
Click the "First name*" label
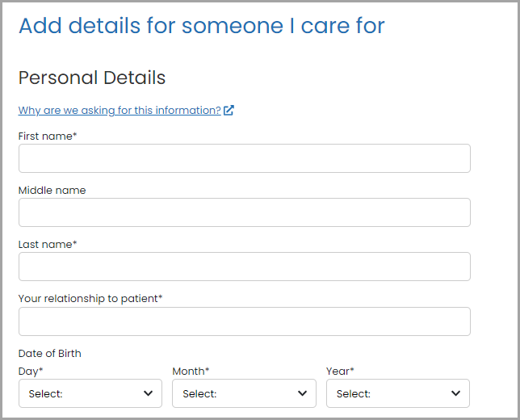pos(48,136)
